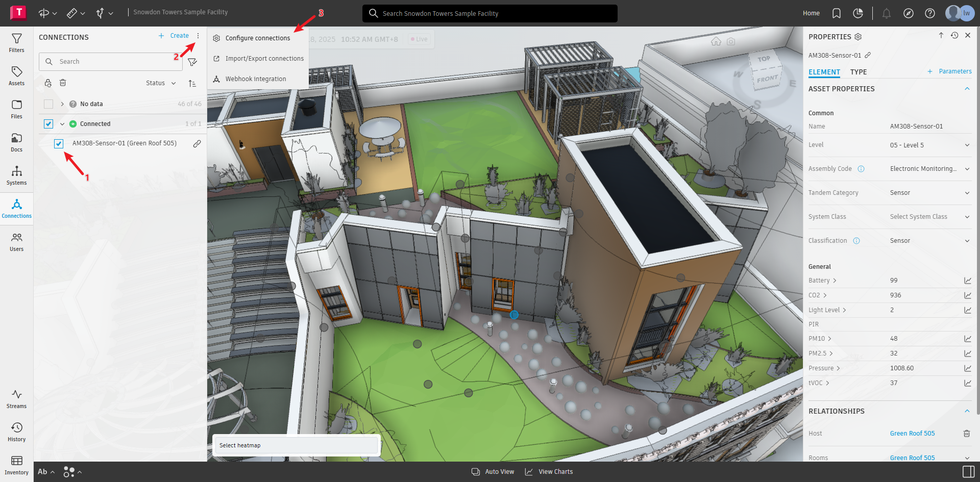
Task: Click the Connections search field
Action: pyautogui.click(x=111, y=62)
